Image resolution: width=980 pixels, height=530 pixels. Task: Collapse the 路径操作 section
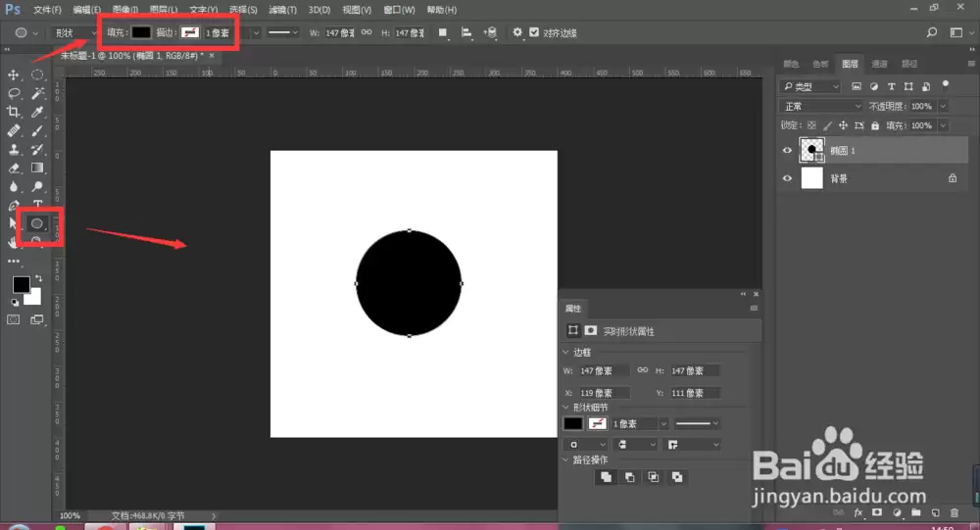point(565,459)
